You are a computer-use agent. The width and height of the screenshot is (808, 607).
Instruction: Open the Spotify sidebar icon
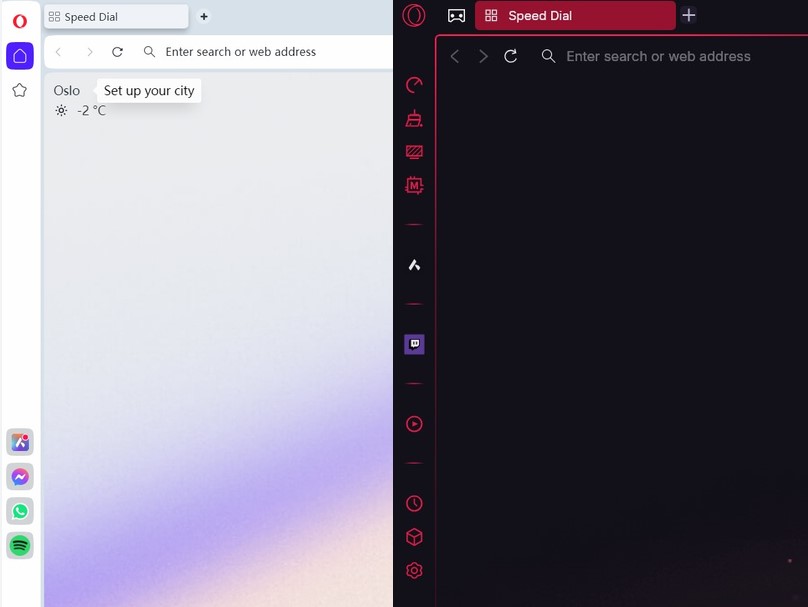pos(20,546)
